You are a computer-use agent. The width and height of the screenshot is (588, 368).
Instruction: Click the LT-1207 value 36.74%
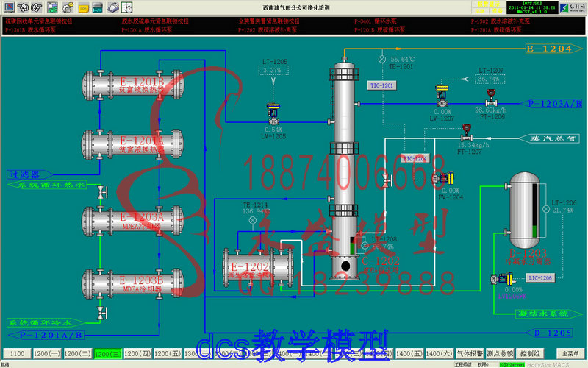(490, 79)
